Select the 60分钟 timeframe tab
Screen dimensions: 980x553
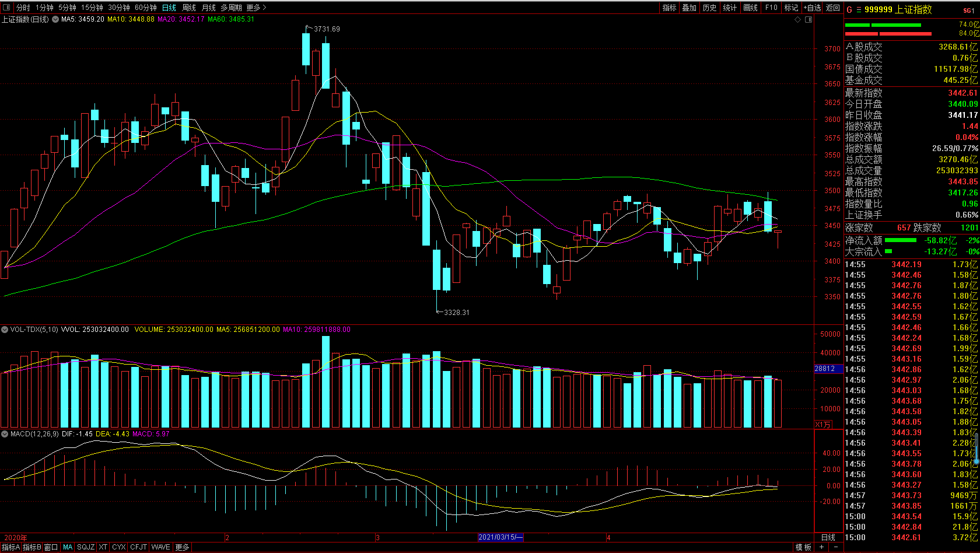click(145, 8)
